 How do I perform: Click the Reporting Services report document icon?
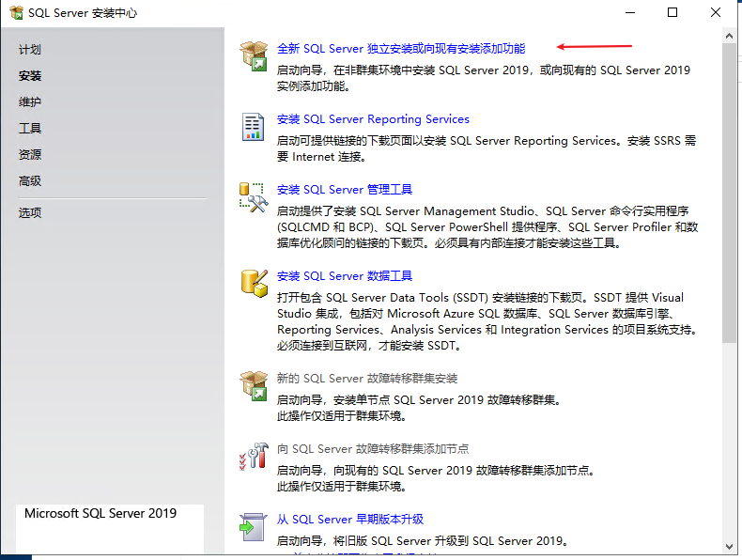[x=253, y=127]
